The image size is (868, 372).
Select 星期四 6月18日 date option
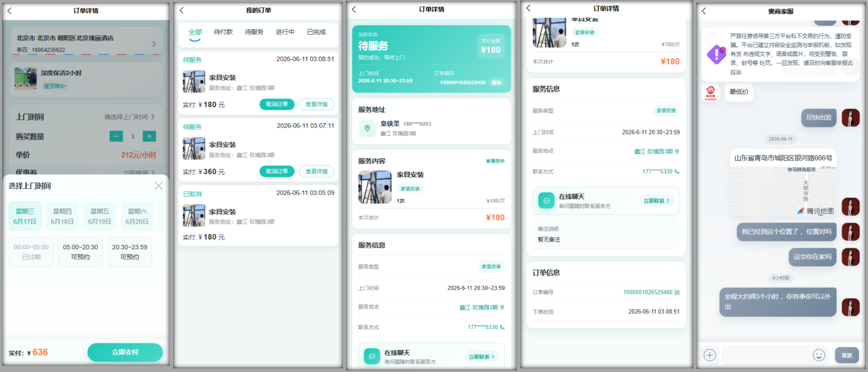click(x=62, y=216)
